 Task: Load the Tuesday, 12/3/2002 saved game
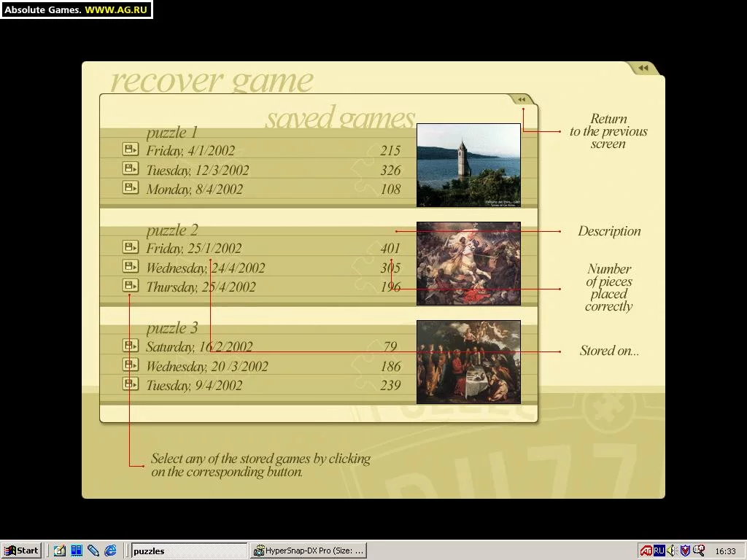click(x=130, y=168)
